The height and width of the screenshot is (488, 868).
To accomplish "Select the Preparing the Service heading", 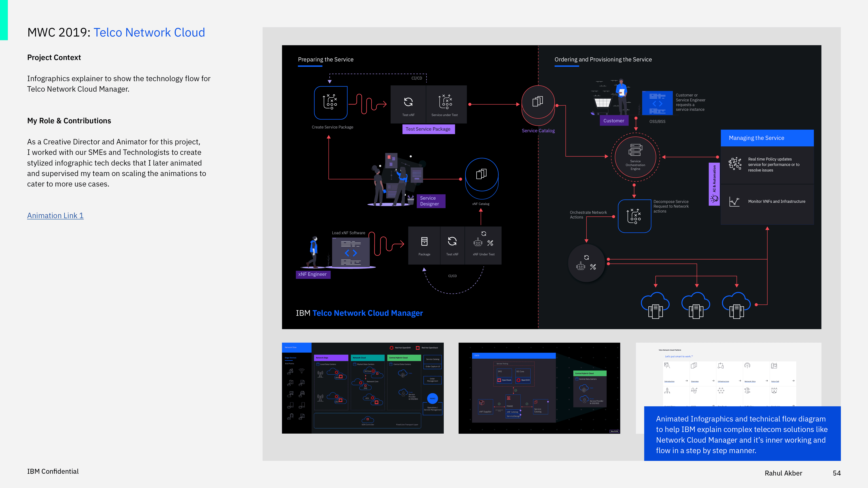I will (x=325, y=59).
